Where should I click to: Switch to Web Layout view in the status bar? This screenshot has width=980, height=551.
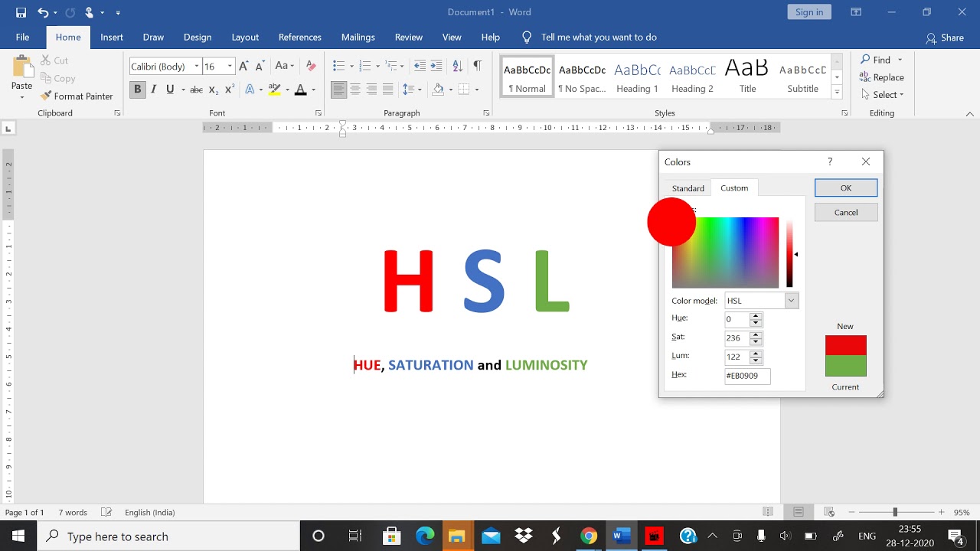click(x=829, y=512)
